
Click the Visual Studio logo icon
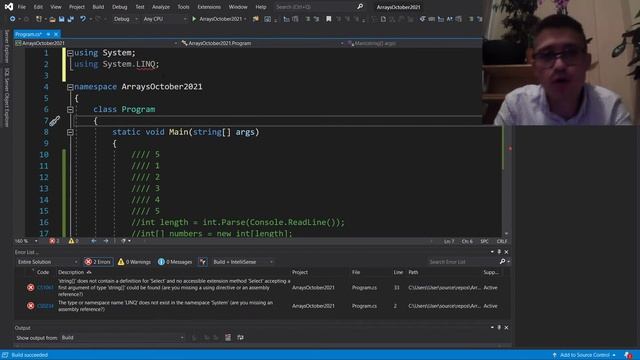coord(8,7)
